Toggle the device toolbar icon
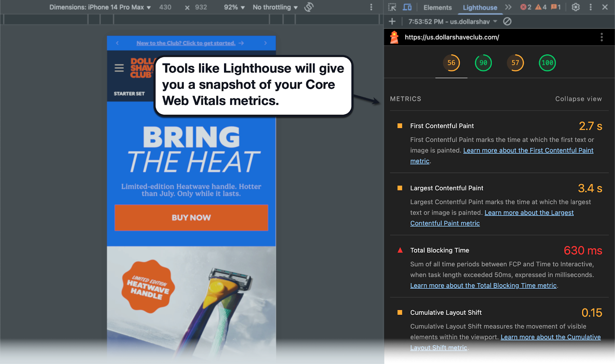This screenshot has height=364, width=615. coord(407,7)
